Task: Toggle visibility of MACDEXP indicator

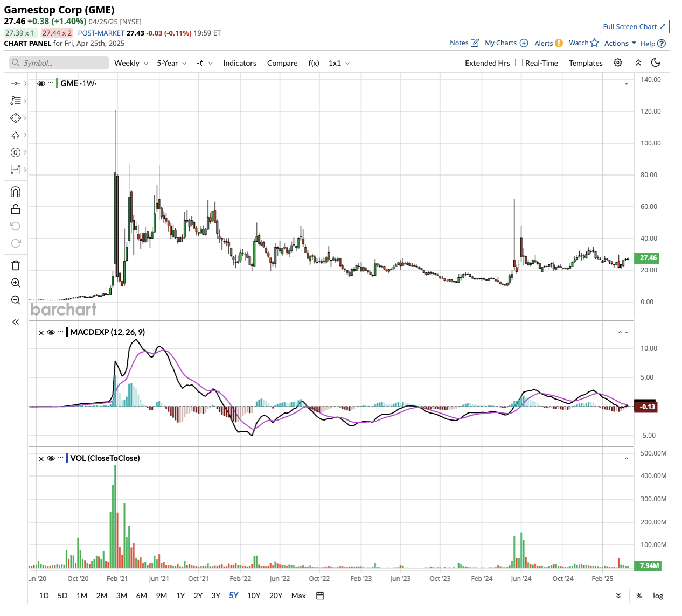Action: pos(51,332)
